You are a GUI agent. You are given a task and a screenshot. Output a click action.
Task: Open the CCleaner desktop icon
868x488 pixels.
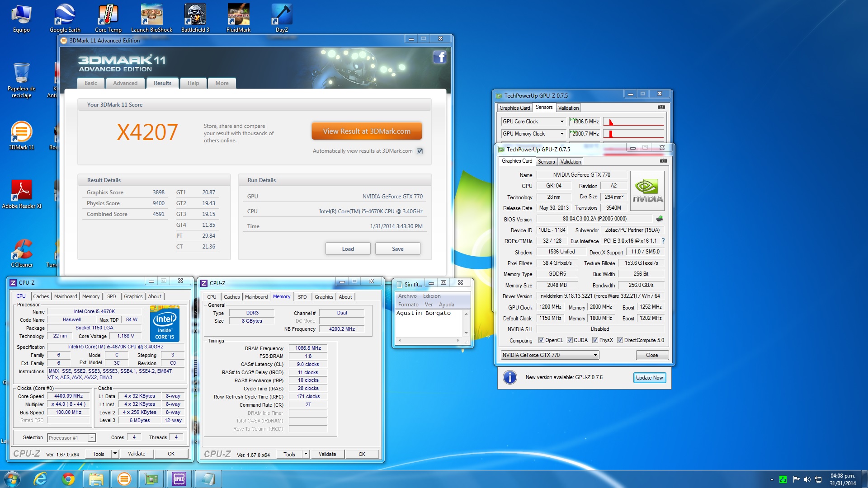(x=21, y=253)
